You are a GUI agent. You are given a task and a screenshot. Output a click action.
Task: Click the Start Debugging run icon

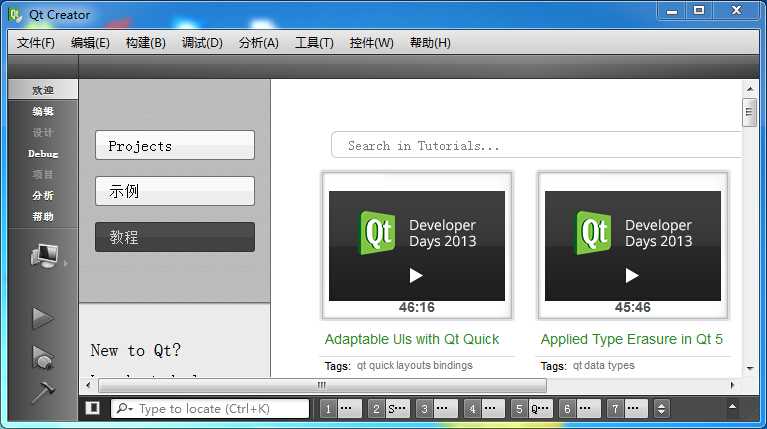tap(43, 358)
